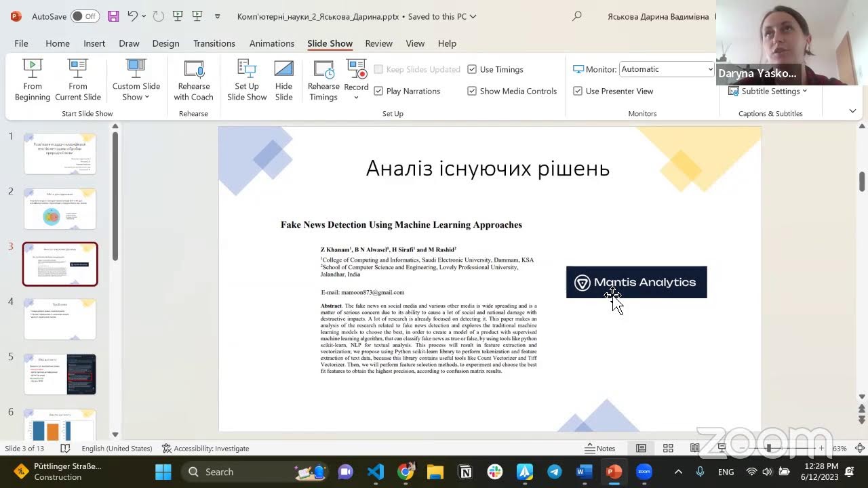Open Customize Quick Access Toolbar dropdown
This screenshot has width=868, height=488.
click(x=217, y=16)
